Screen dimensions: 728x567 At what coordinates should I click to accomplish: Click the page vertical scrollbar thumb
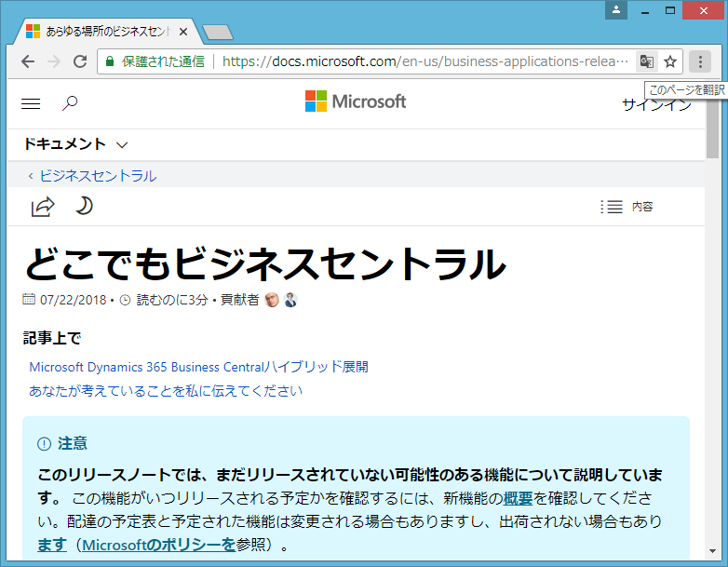click(x=712, y=123)
